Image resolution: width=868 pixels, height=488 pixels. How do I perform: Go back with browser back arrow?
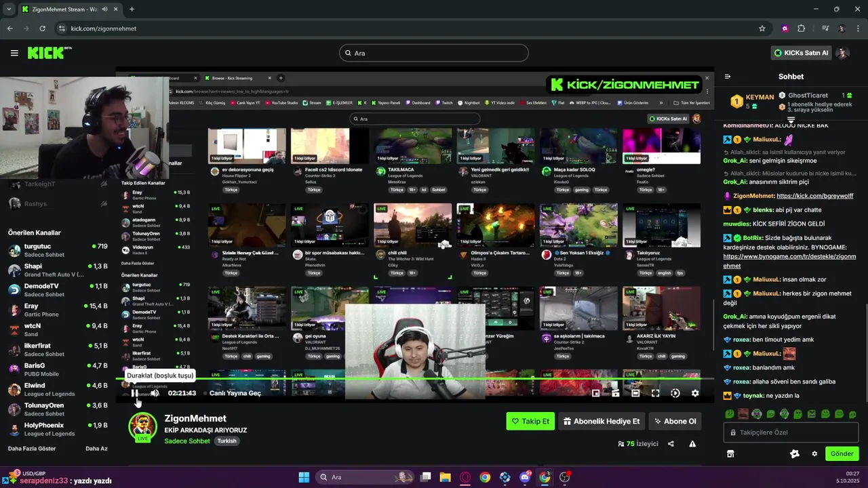coord(9,28)
